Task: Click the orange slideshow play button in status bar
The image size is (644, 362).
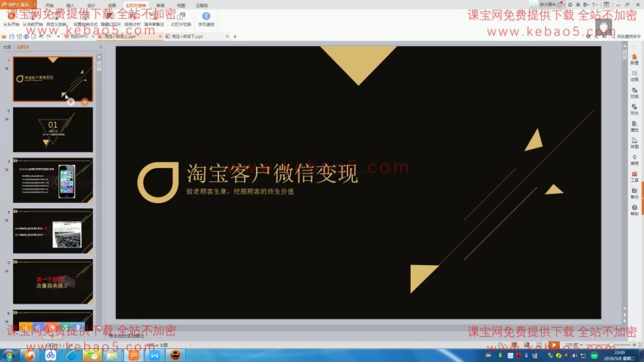Action: (554, 345)
